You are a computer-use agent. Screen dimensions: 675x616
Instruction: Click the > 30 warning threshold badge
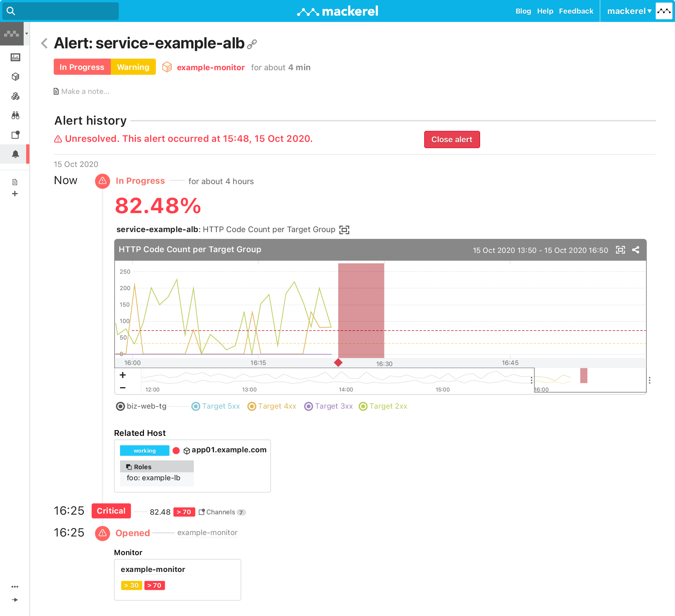coord(131,585)
